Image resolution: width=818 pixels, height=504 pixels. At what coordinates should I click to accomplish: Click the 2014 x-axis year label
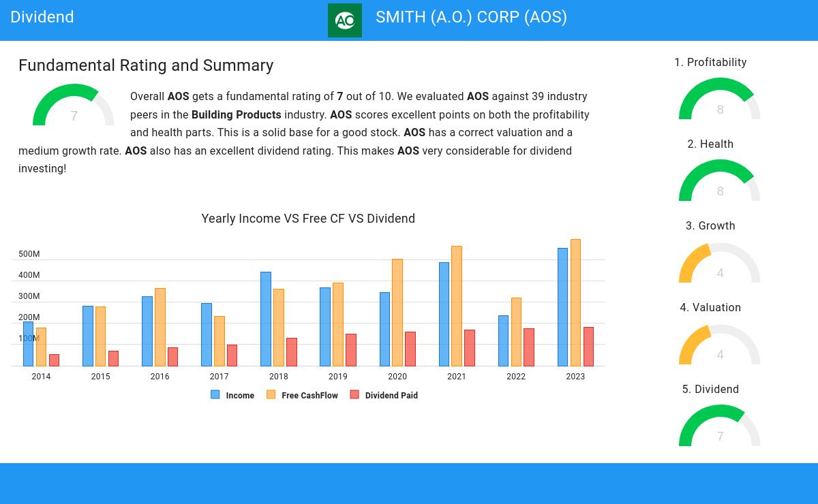click(41, 377)
